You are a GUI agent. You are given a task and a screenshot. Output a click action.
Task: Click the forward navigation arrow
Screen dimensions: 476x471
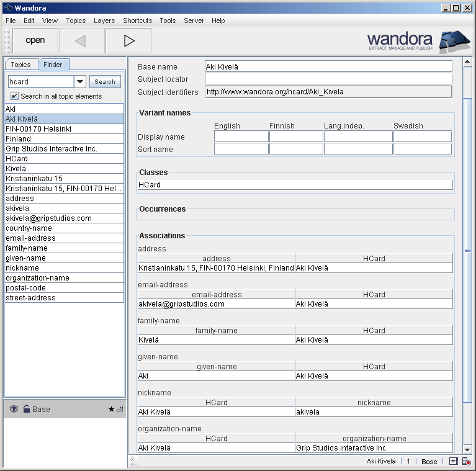128,41
